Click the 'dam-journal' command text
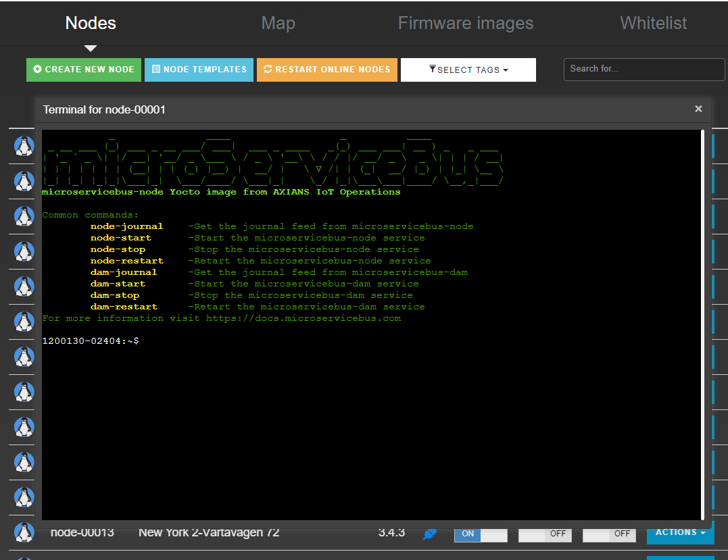 [124, 272]
